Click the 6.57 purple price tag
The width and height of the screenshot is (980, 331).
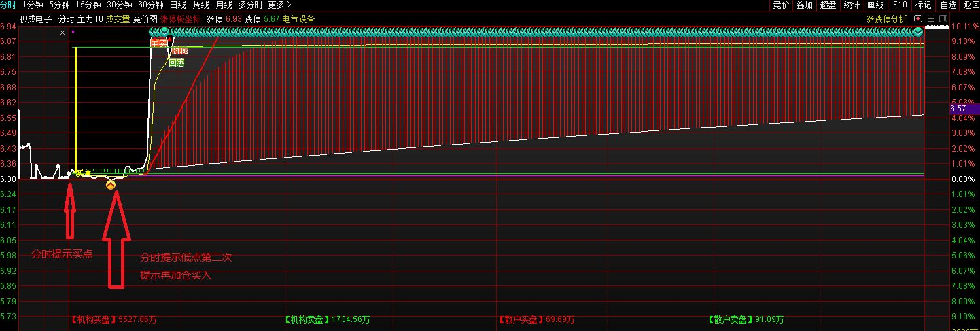(964, 109)
